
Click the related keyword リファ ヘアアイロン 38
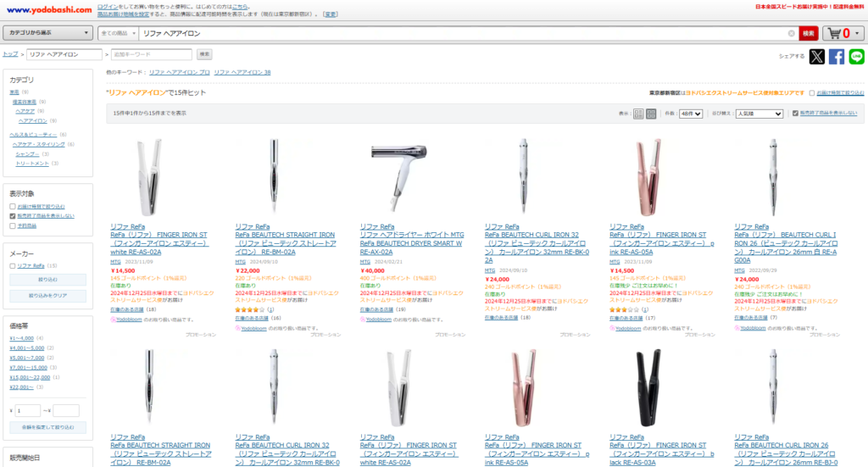pos(242,73)
